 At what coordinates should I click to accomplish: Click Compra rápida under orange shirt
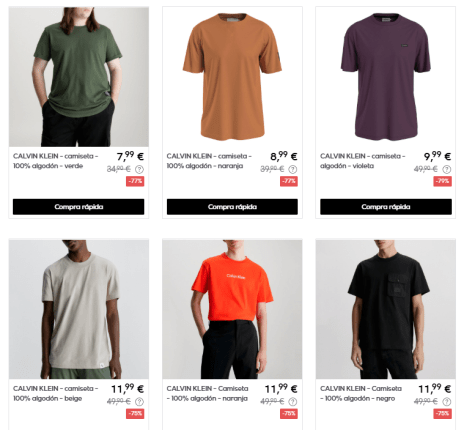click(x=232, y=207)
